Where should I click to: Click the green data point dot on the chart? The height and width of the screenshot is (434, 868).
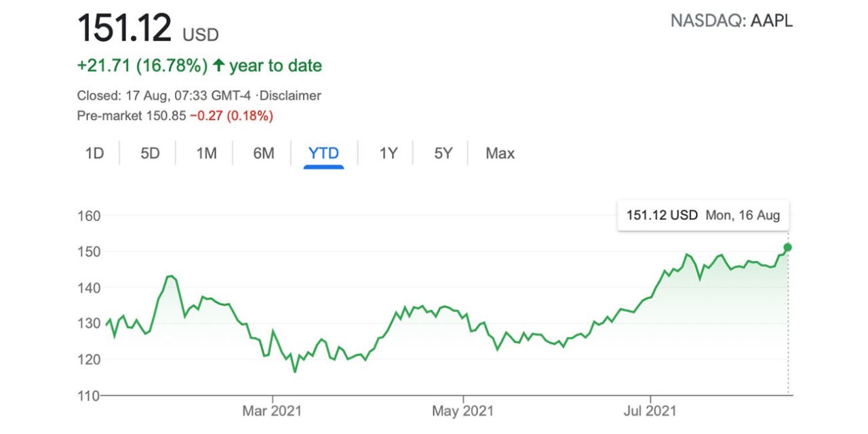[787, 247]
